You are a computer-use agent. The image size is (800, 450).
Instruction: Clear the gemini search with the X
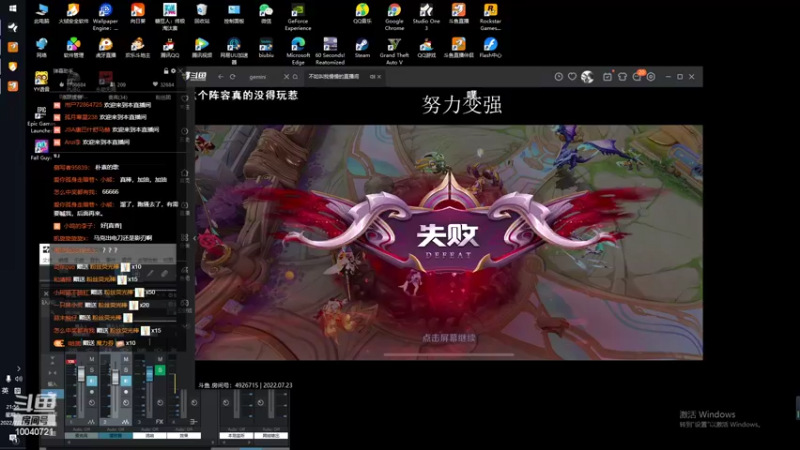286,77
